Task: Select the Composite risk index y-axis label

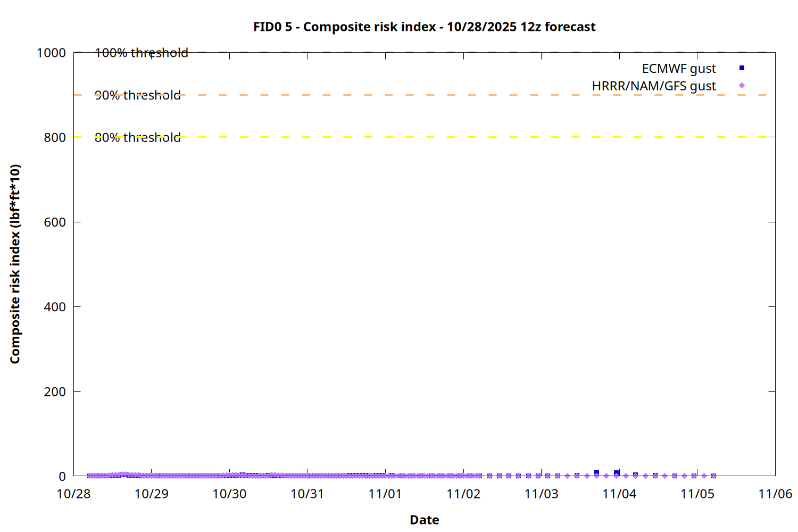Action: coord(15,264)
